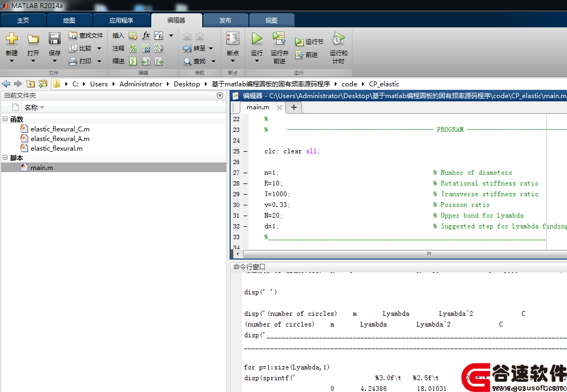Click Run and Advance (运行并前进)
Viewport: 567px width, 392px height.
pyautogui.click(x=279, y=47)
